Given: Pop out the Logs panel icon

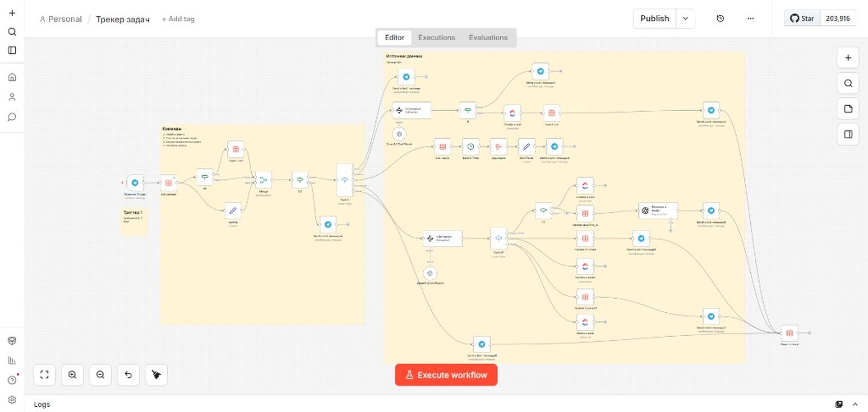Looking at the screenshot, I should 839,404.
